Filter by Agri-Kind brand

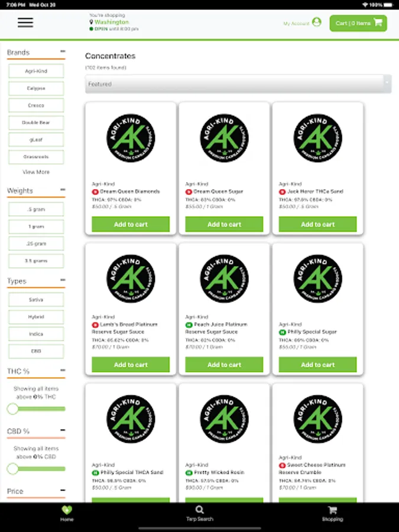pos(36,71)
